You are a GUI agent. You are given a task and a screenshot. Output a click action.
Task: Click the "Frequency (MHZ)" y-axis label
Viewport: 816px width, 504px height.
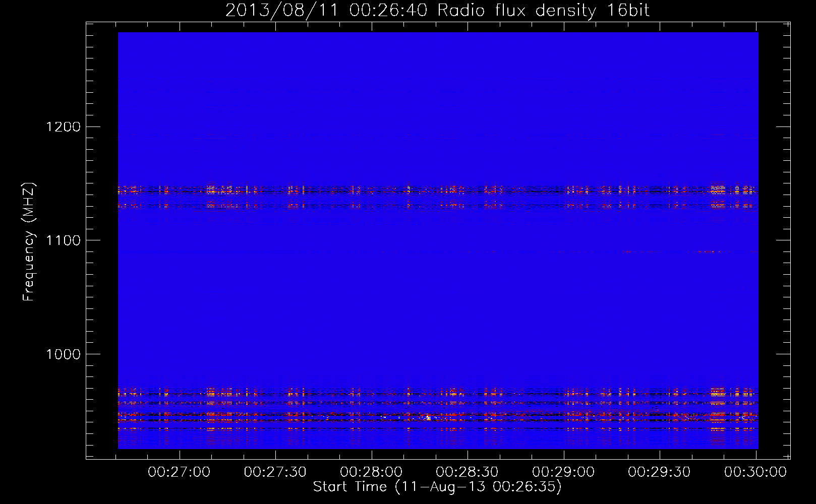click(x=29, y=242)
